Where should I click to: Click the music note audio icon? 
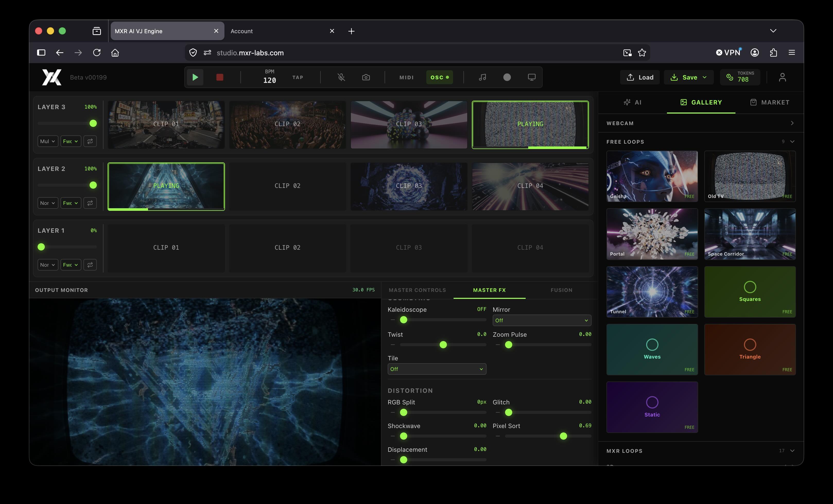point(482,77)
